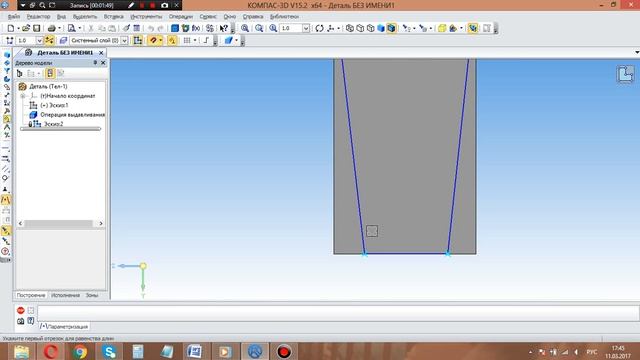
Task: Stop the current command
Action: (x=21, y=311)
